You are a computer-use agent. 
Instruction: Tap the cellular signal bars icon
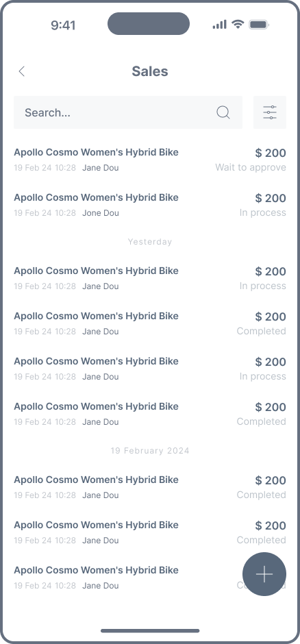click(x=220, y=24)
